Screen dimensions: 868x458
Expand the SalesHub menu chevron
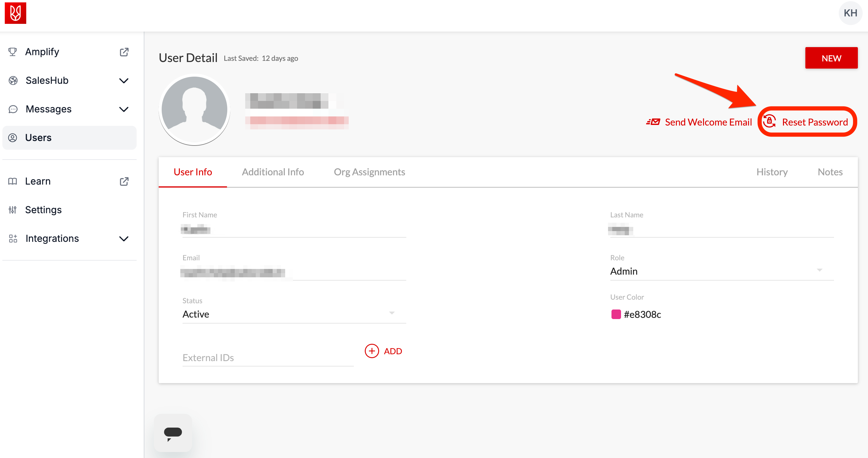coord(124,81)
